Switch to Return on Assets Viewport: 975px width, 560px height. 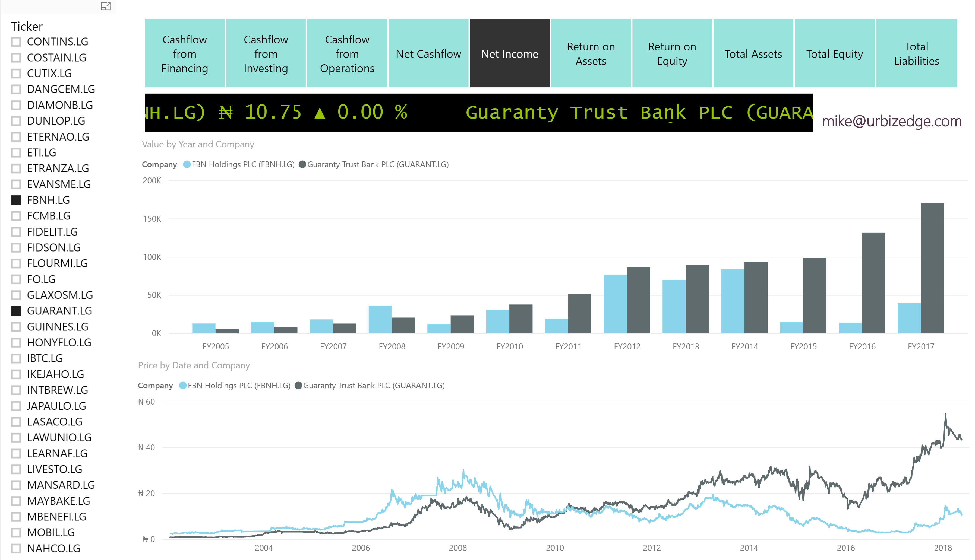pyautogui.click(x=591, y=53)
